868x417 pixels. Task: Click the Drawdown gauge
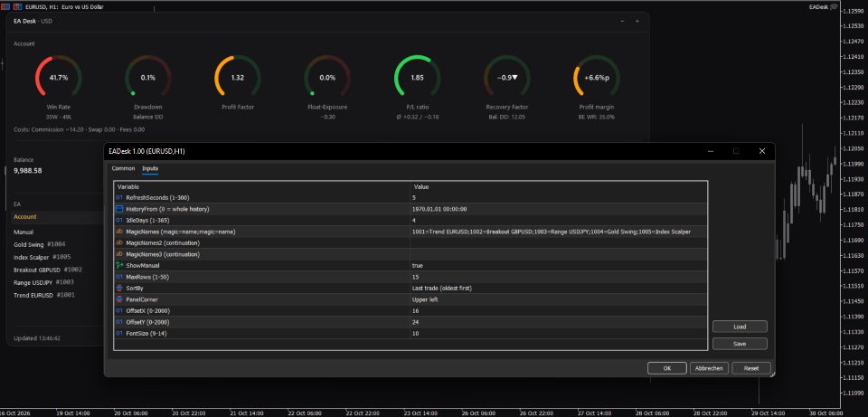[x=147, y=78]
